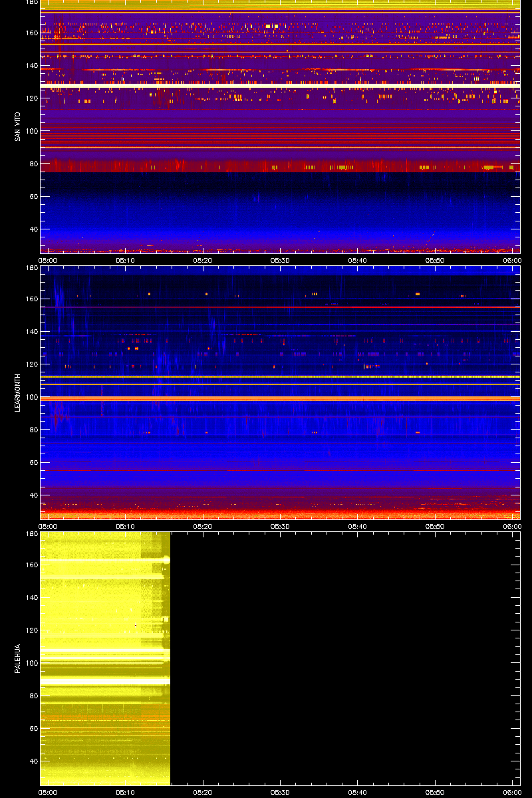Pick the 06:00 time label beneath Palehua plot
This screenshot has width=532, height=798.
click(x=512, y=792)
